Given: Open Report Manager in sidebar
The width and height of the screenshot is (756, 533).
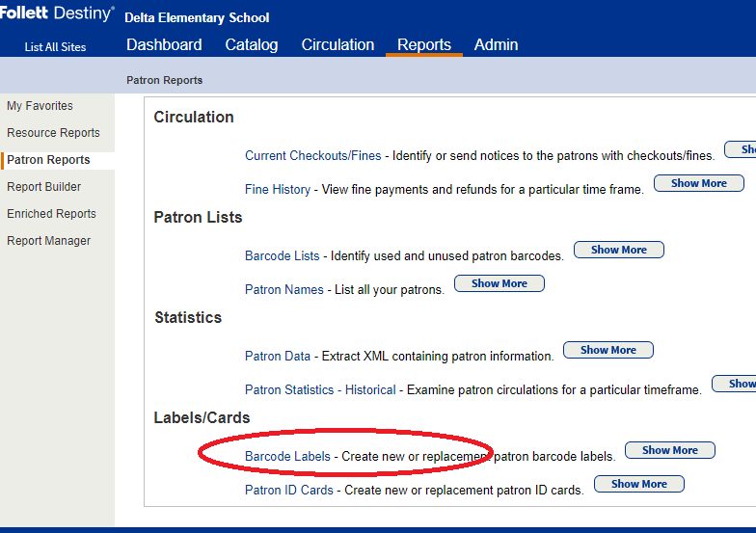Looking at the screenshot, I should tap(48, 241).
